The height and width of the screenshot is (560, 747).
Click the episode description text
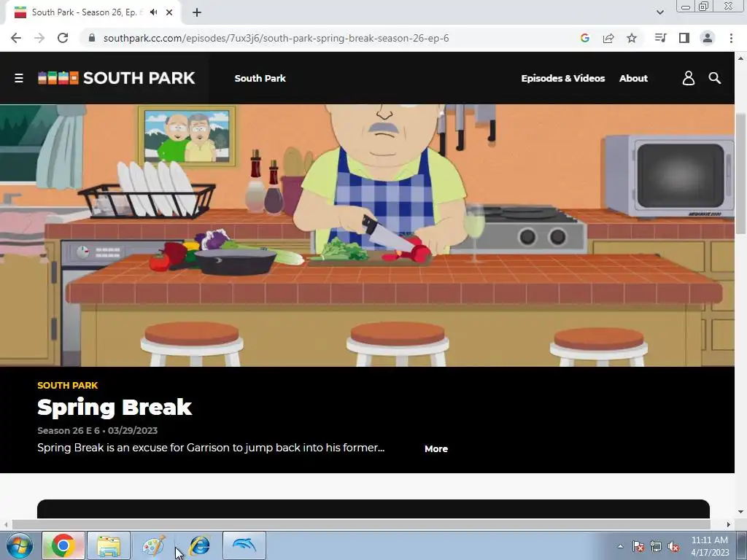(x=211, y=448)
